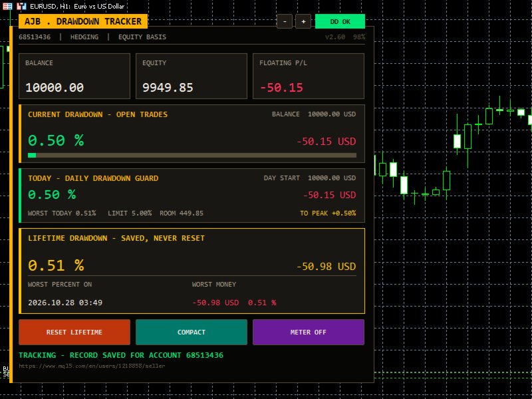Viewport: 532px width, 399px height.
Task: Click the 0.50 % value under Current Drawdown
Action: (x=56, y=140)
